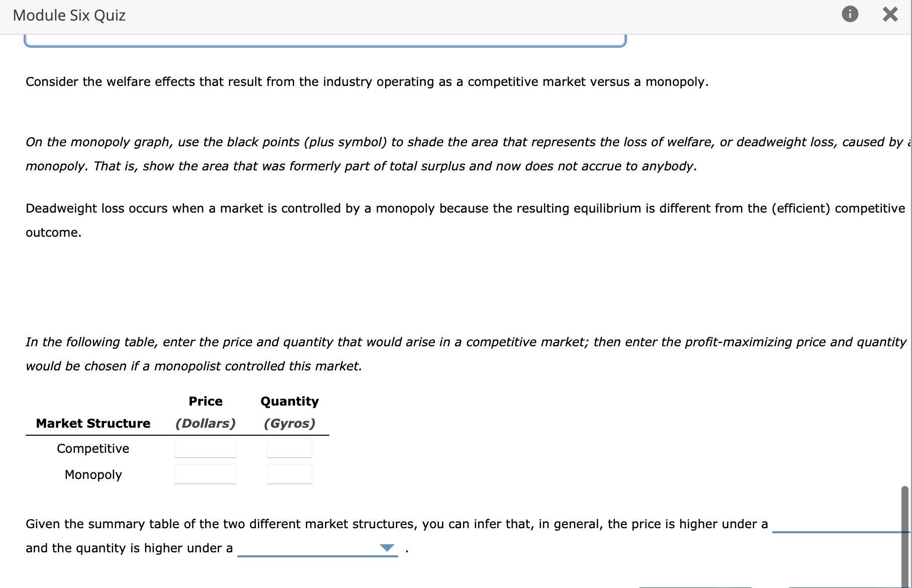912x588 pixels.
Task: Click the blank after price is higher under
Action: [837, 530]
